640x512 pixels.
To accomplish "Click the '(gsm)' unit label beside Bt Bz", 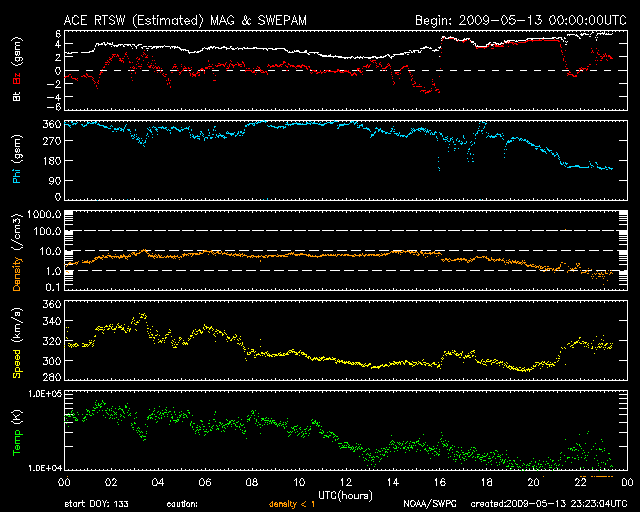I will click(18, 52).
